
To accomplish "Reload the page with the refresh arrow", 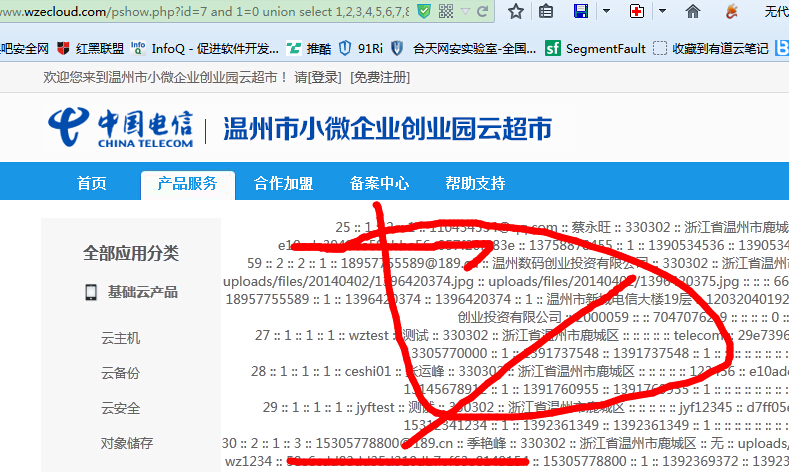I will tap(483, 11).
